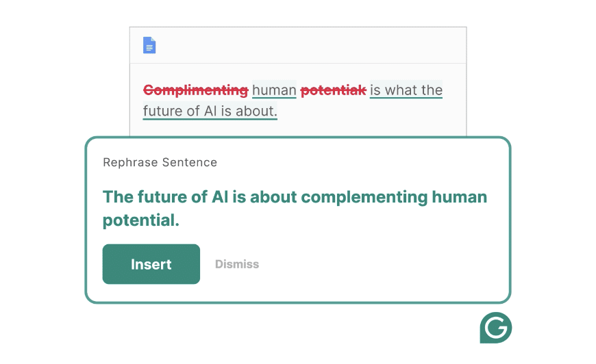Click the word AI in the document
Viewport: 596px width, 364px height.
210,112
